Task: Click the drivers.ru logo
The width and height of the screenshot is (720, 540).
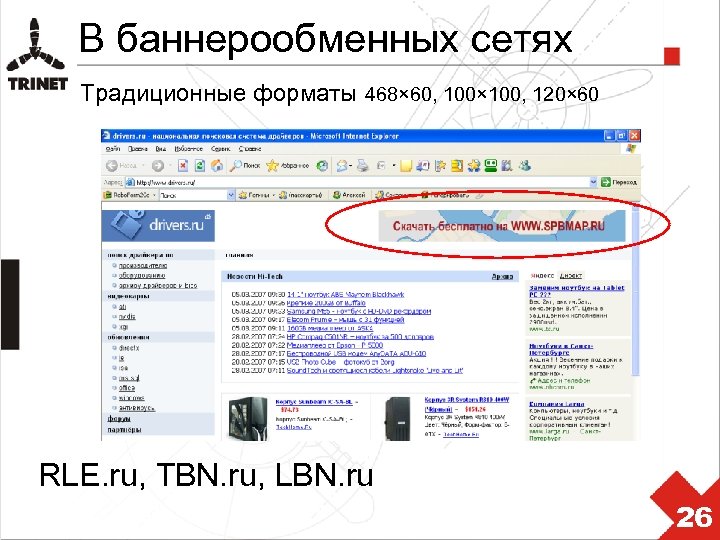Action: pyautogui.click(x=158, y=225)
